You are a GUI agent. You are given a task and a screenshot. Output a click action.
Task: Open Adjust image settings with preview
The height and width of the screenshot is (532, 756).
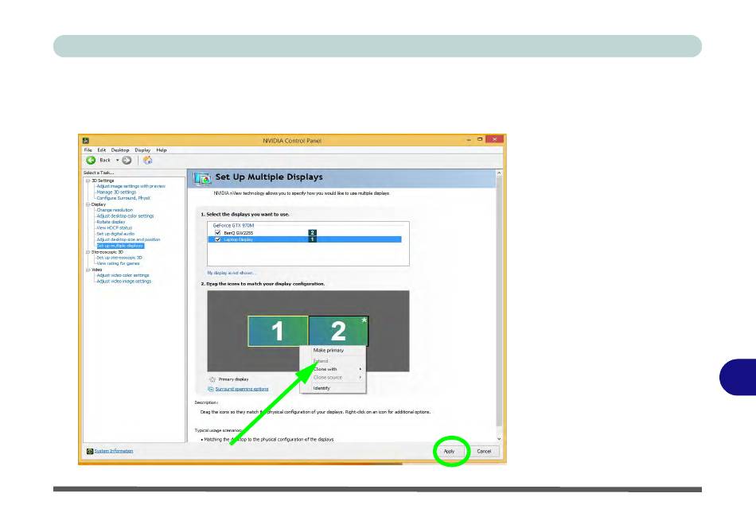[131, 186]
